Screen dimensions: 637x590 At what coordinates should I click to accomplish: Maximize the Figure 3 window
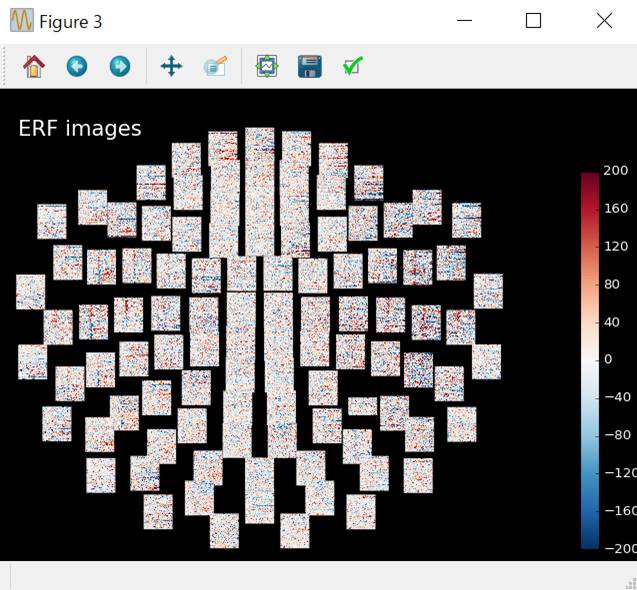pos(533,21)
